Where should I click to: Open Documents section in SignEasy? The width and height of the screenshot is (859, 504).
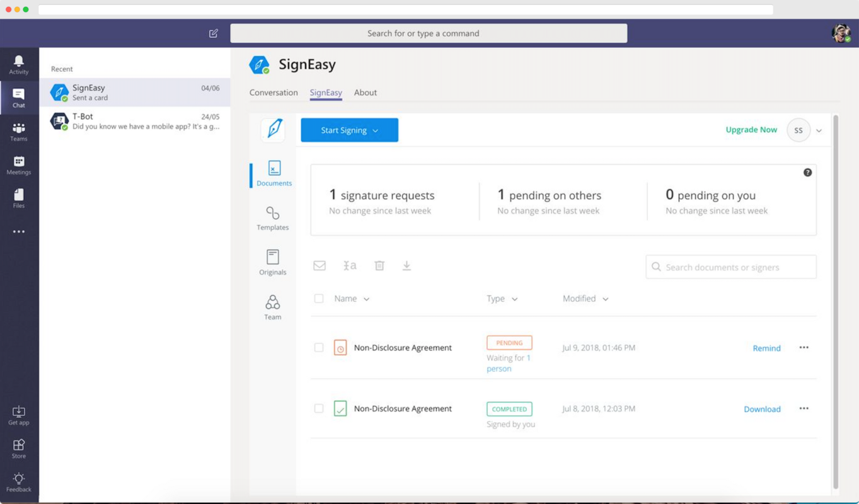[x=274, y=174]
